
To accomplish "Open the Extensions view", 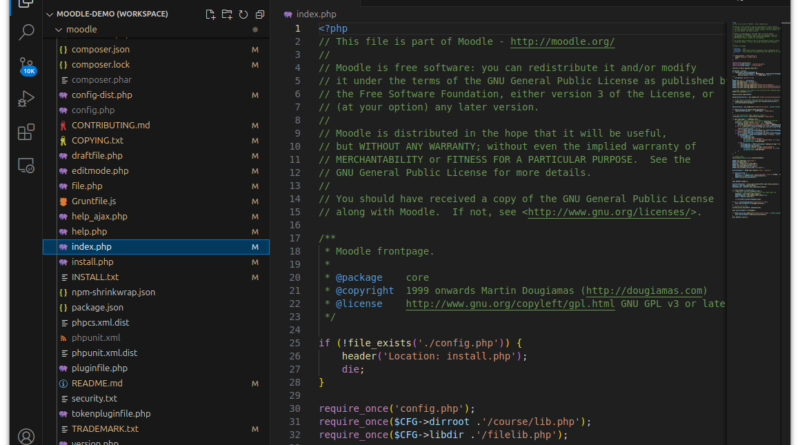I will (26, 132).
